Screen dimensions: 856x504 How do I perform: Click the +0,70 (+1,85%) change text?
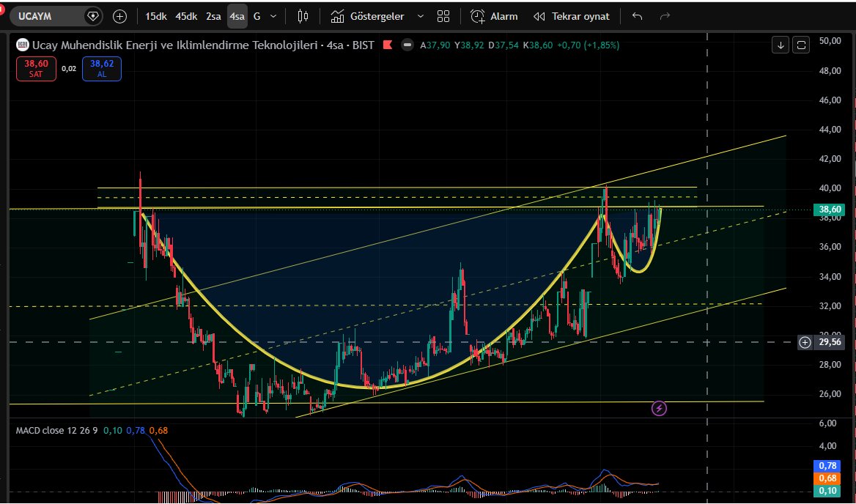click(x=588, y=45)
